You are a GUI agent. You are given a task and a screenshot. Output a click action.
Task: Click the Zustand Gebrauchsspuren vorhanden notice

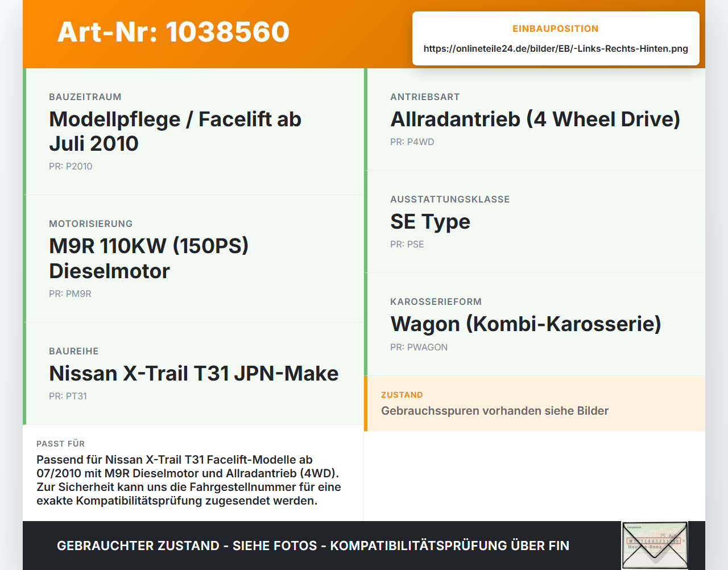(535, 403)
